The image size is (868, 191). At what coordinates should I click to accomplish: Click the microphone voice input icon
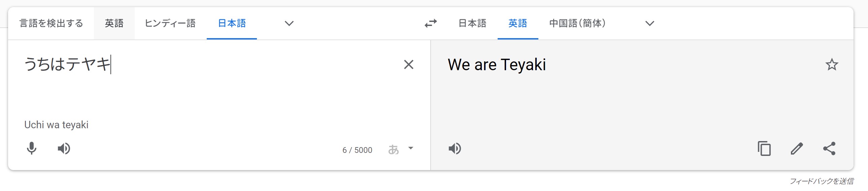click(x=32, y=148)
